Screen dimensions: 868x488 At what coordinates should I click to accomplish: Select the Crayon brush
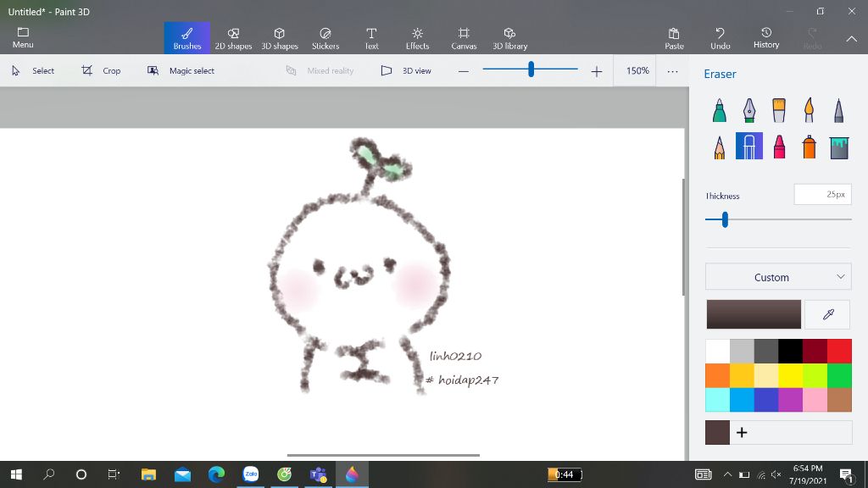click(779, 147)
